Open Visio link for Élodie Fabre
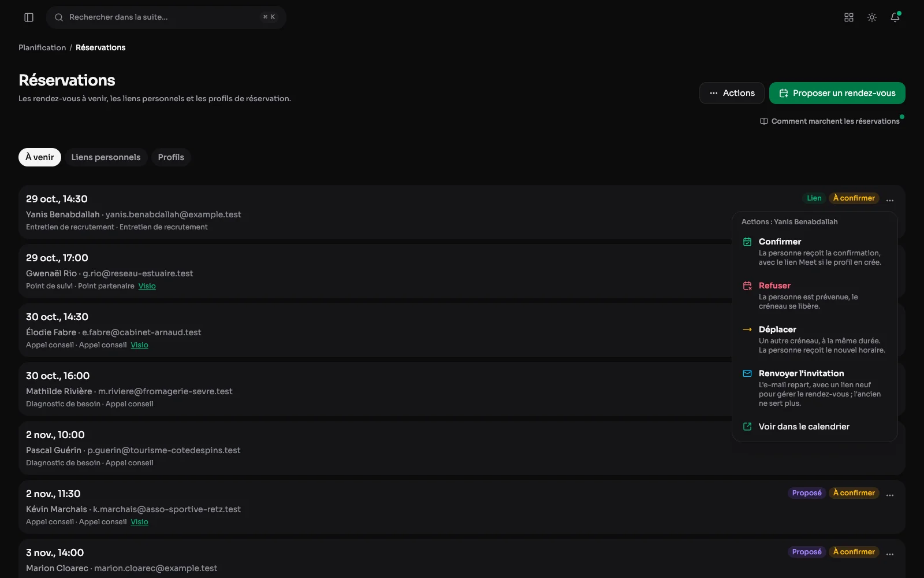This screenshot has height=578, width=924. [139, 345]
